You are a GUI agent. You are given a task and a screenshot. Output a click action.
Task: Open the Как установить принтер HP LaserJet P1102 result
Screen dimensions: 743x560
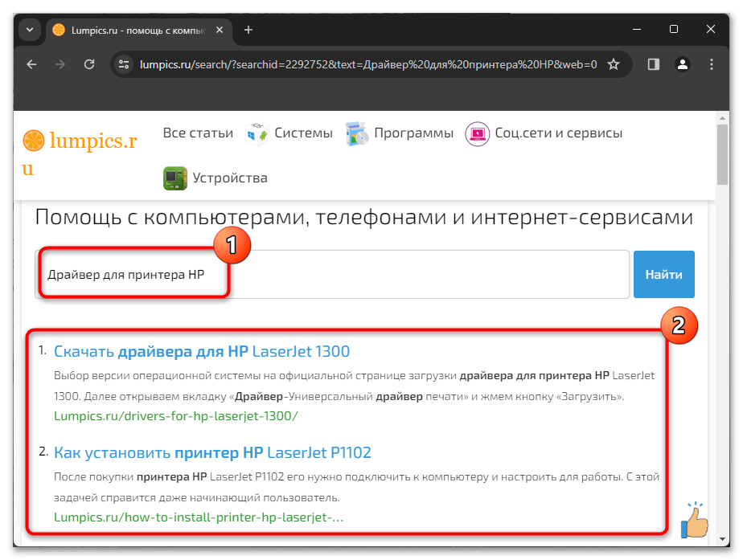(212, 452)
